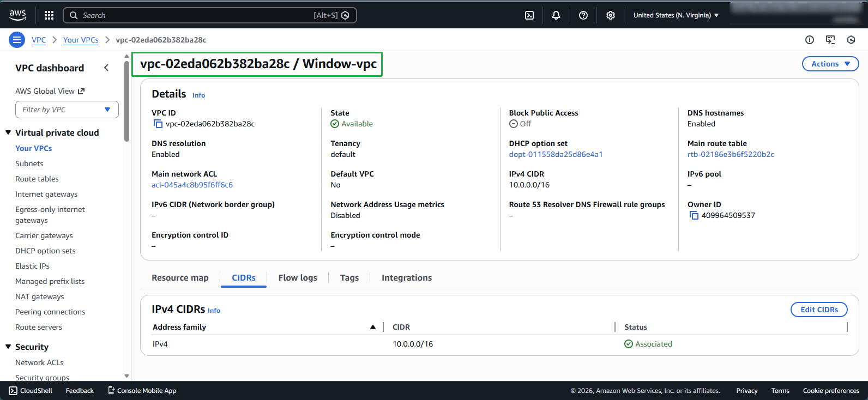Screen dimensions: 868x400
Task: Open Peering connections in sidebar
Action: point(50,312)
